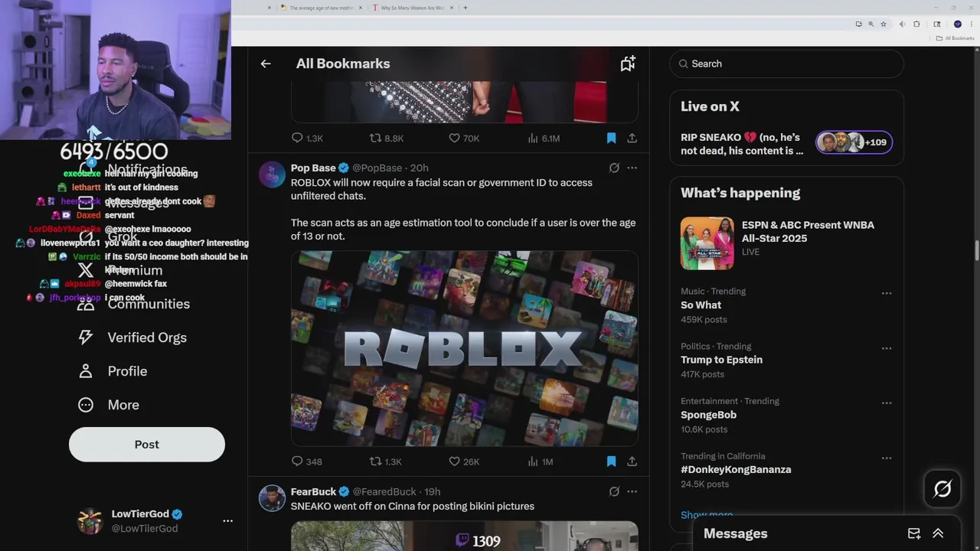Open LowTierGod account switcher menu
This screenshot has height=551, width=980.
(227, 520)
